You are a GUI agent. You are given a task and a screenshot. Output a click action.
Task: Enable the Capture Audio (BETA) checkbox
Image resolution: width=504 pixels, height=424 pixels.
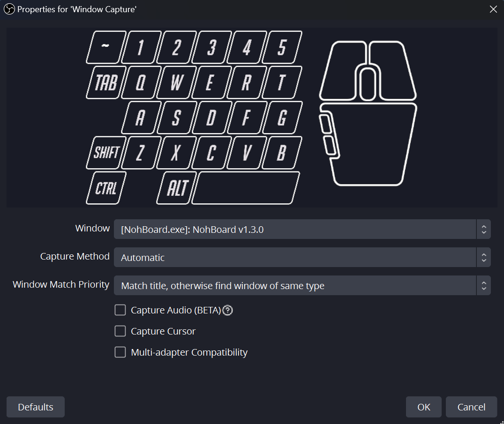[120, 310]
